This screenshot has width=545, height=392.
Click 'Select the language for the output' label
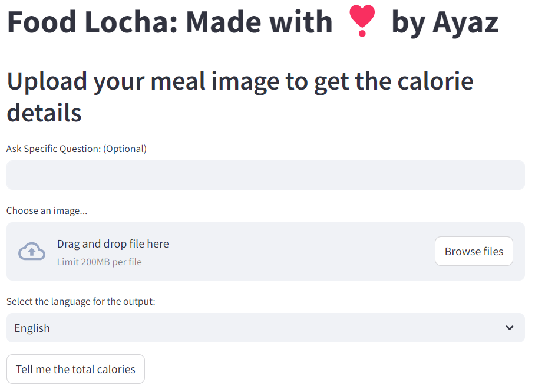(x=81, y=301)
